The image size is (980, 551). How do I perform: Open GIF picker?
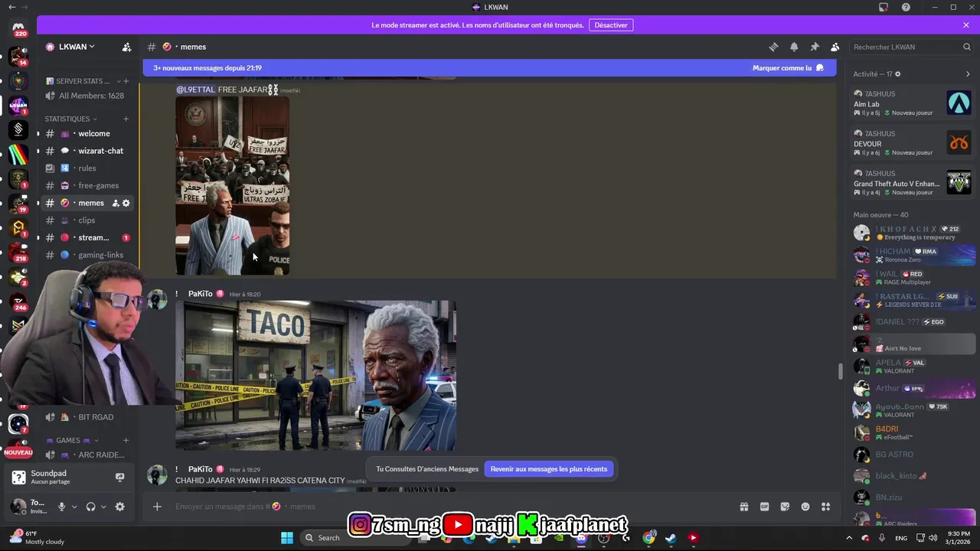pos(764,507)
